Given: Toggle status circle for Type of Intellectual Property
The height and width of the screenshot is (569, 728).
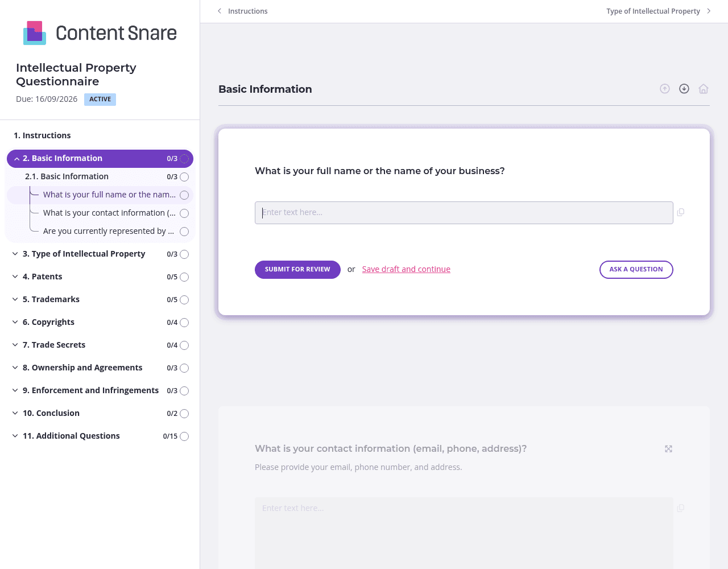Looking at the screenshot, I should (184, 254).
